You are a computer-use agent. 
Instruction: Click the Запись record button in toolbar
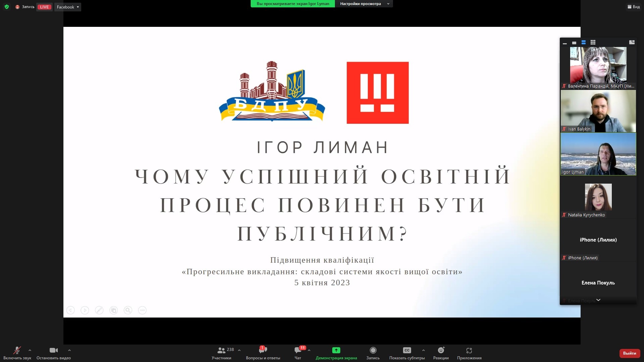373,353
